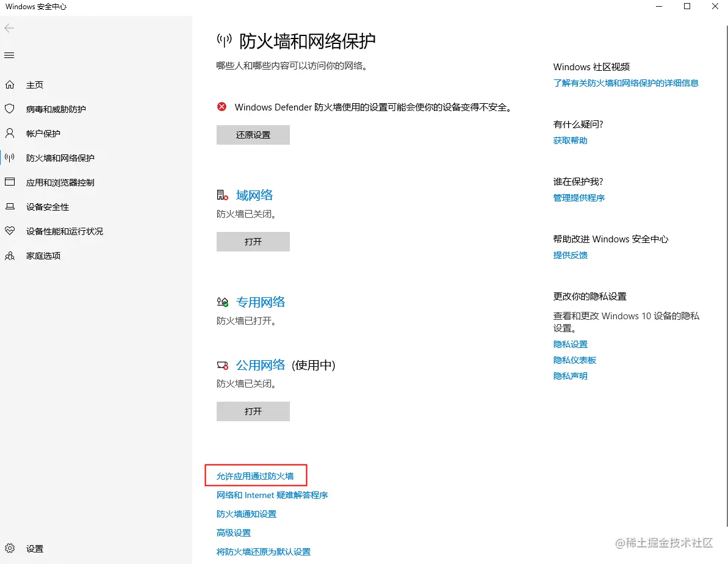Open 隐私声明 link

point(570,376)
